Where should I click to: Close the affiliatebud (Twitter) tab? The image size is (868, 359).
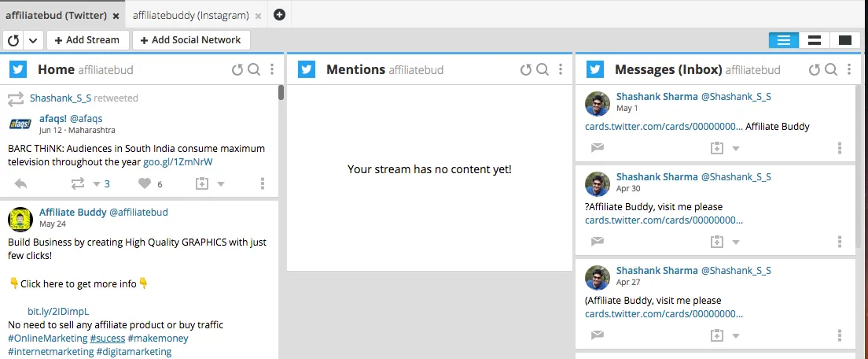coord(116,16)
